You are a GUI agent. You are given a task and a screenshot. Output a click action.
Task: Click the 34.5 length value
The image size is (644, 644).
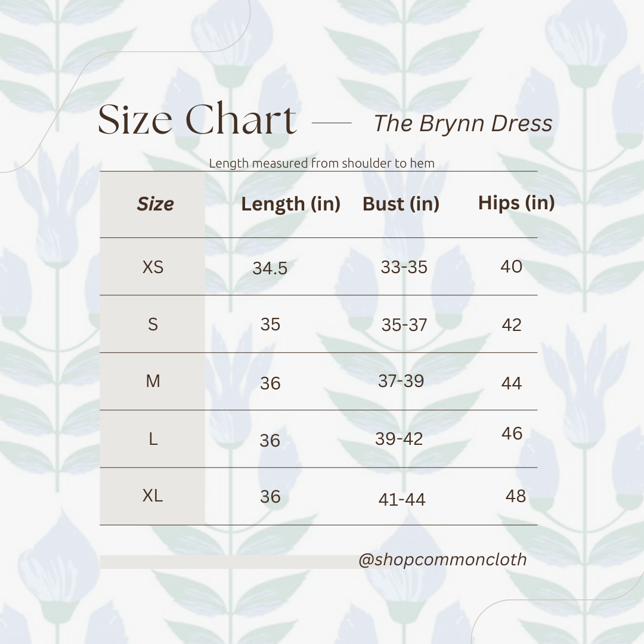[270, 268]
